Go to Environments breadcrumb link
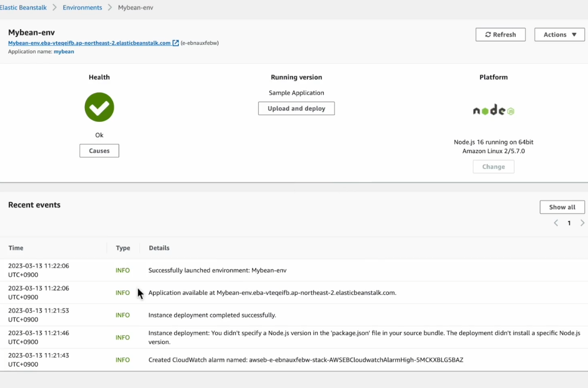 click(x=82, y=8)
